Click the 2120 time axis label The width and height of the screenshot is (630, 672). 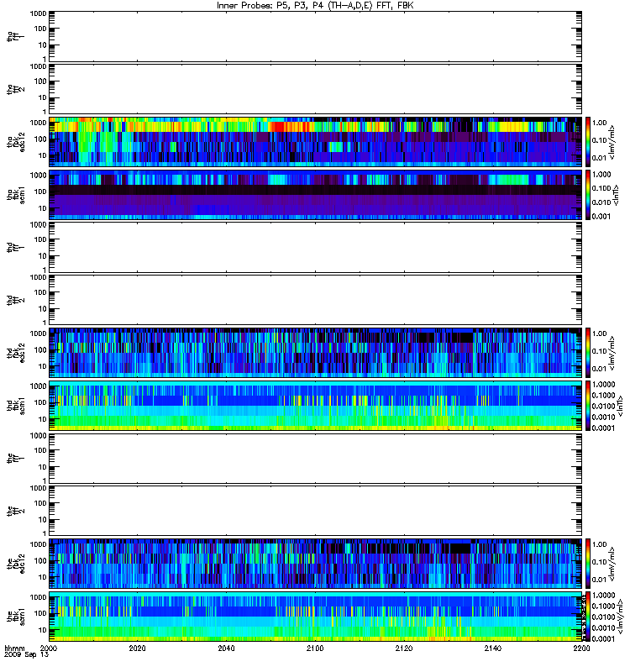click(x=404, y=648)
